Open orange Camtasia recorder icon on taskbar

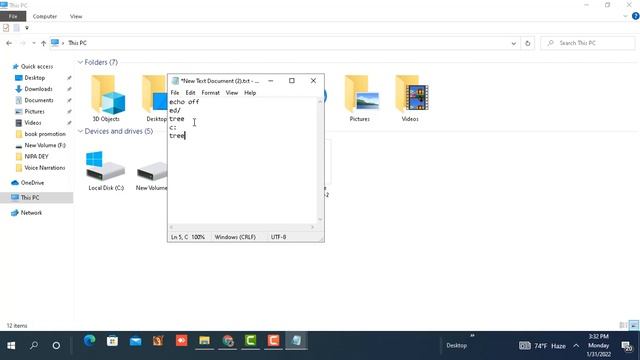[x=273, y=341]
